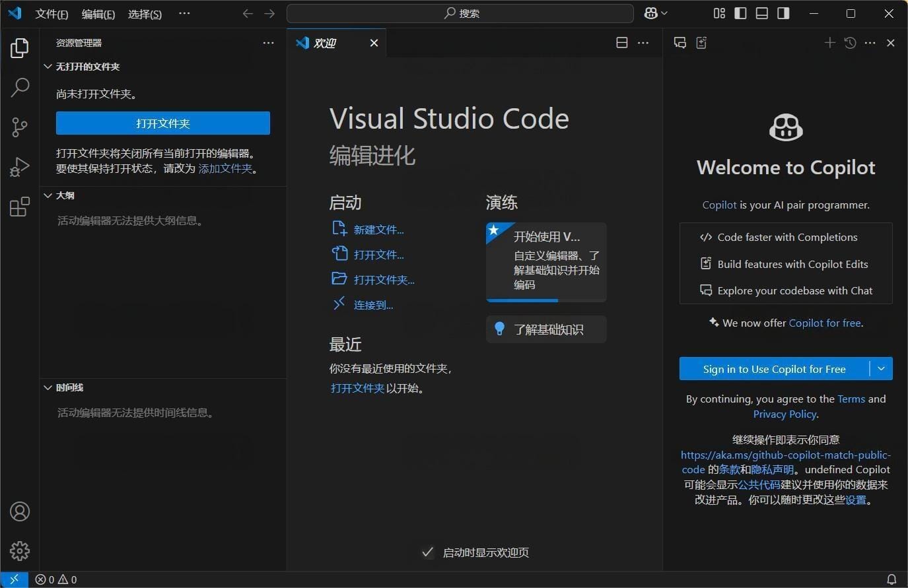Viewport: 908px width, 588px height.
Task: Open the 文件(F) menu
Action: (52, 14)
